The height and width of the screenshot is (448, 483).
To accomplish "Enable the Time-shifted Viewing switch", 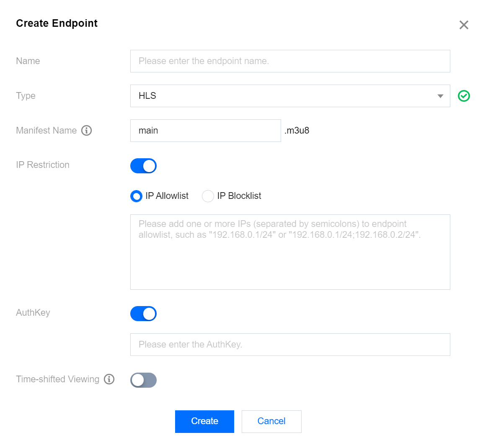I will pyautogui.click(x=143, y=380).
